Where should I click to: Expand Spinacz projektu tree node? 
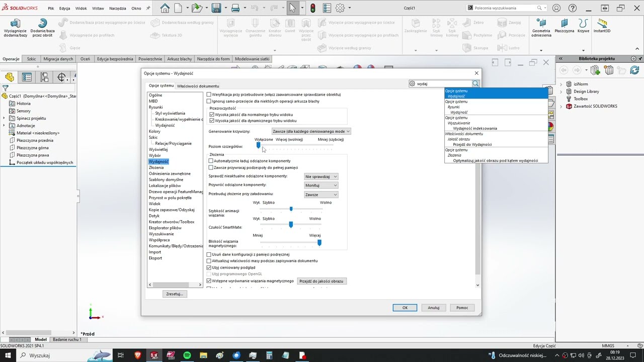(x=4, y=118)
